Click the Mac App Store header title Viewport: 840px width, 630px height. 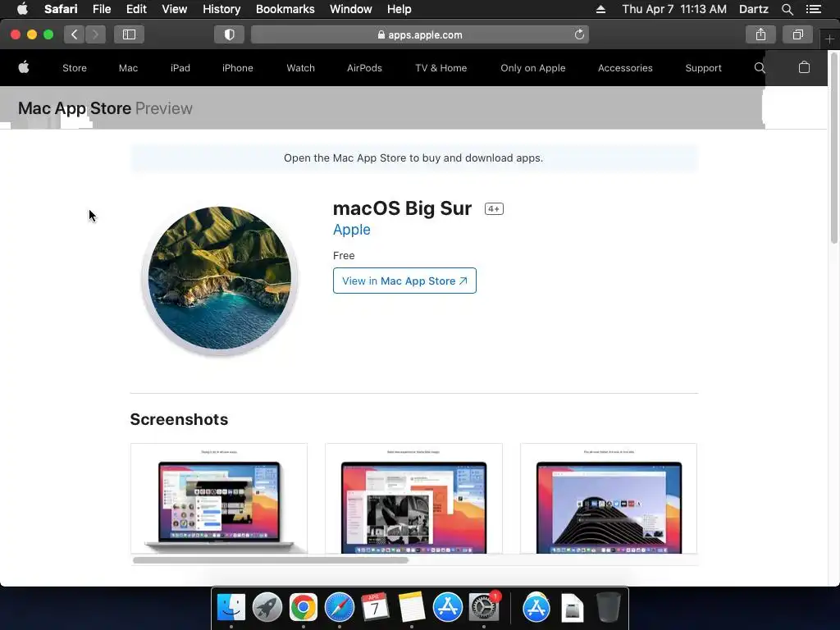(75, 108)
